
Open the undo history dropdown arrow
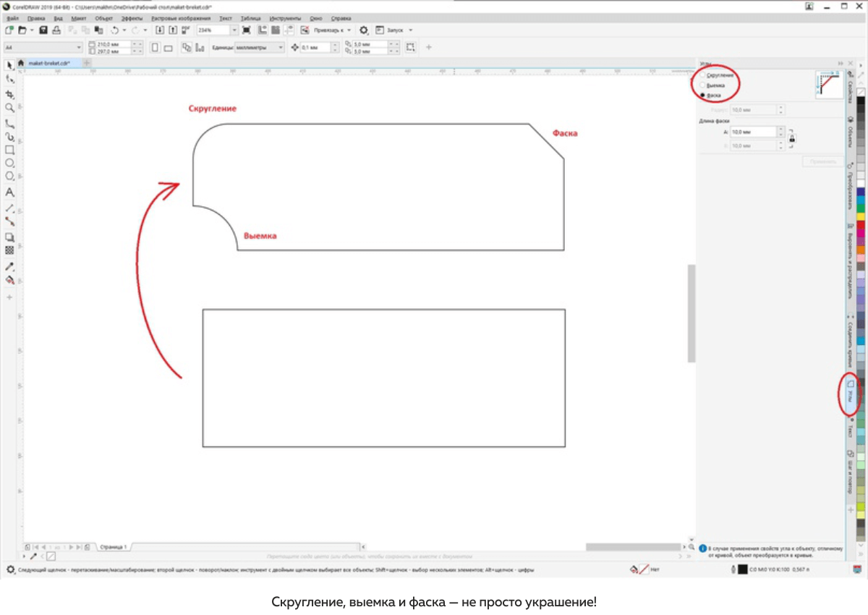pos(124,30)
